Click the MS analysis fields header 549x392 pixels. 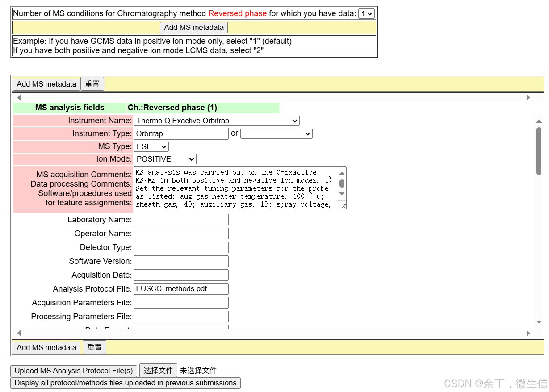[x=70, y=108]
